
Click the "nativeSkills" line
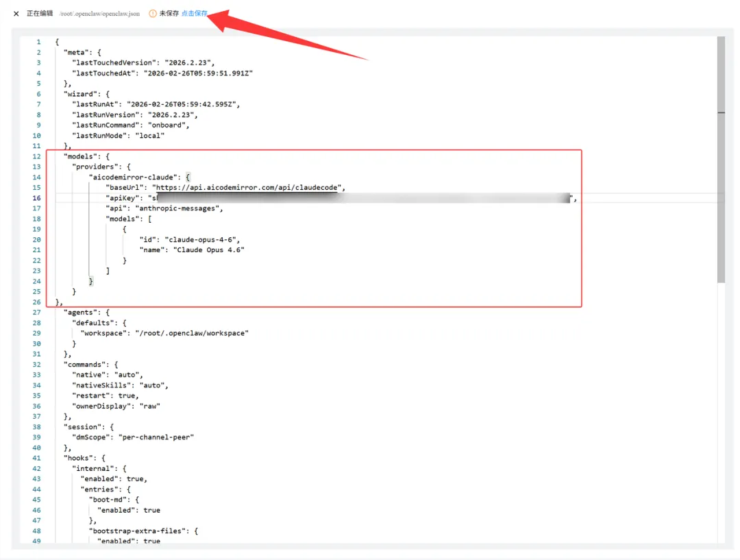click(x=121, y=385)
